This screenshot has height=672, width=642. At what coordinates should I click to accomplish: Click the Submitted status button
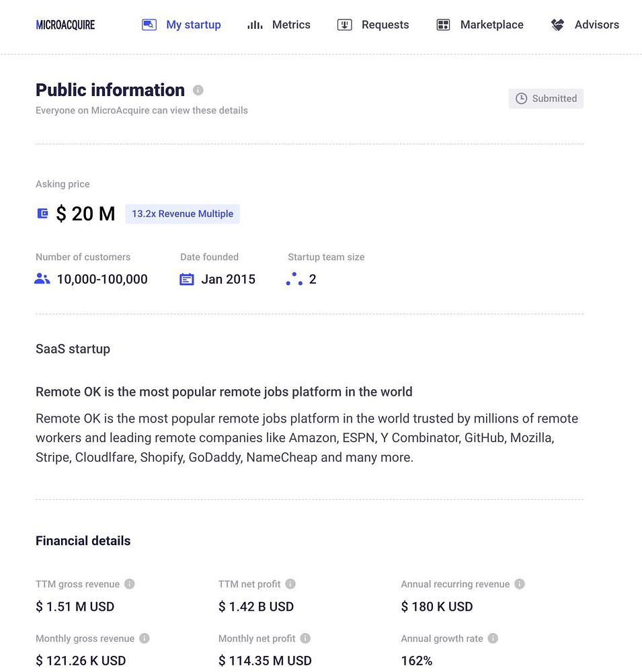point(546,98)
